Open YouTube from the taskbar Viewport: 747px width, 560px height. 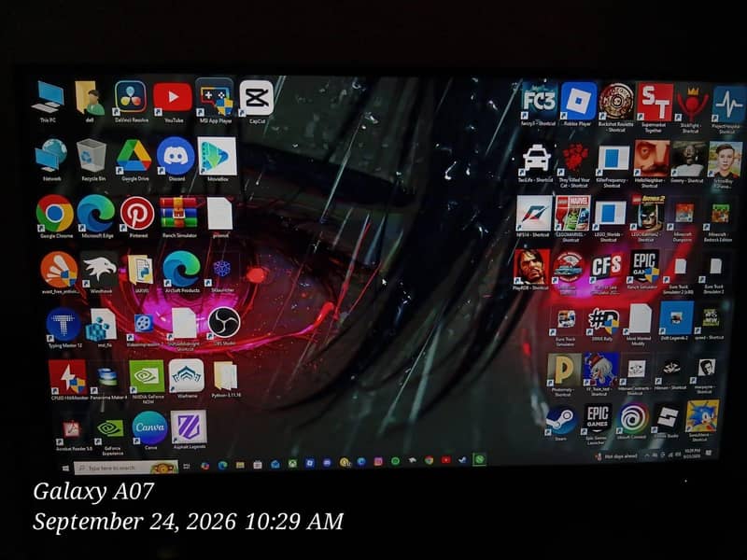(x=446, y=460)
